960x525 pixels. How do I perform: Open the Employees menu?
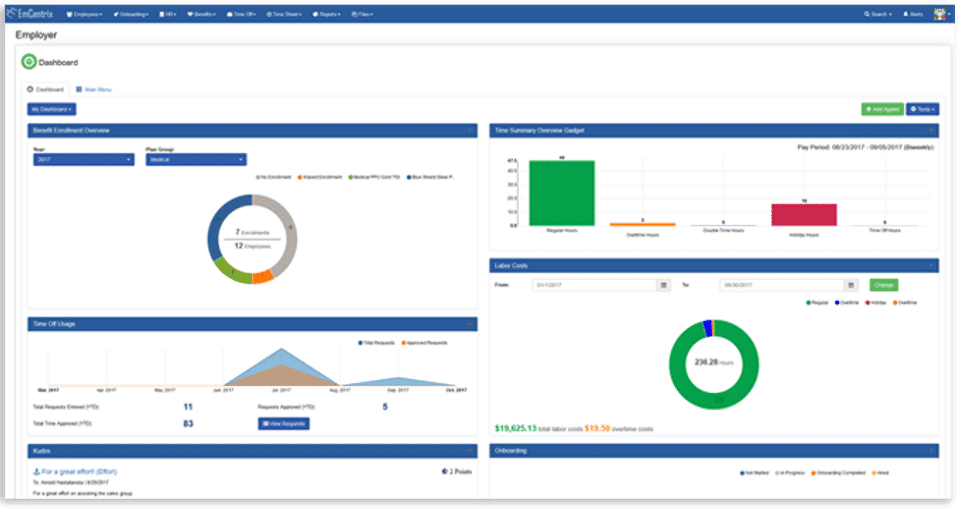pyautogui.click(x=84, y=14)
